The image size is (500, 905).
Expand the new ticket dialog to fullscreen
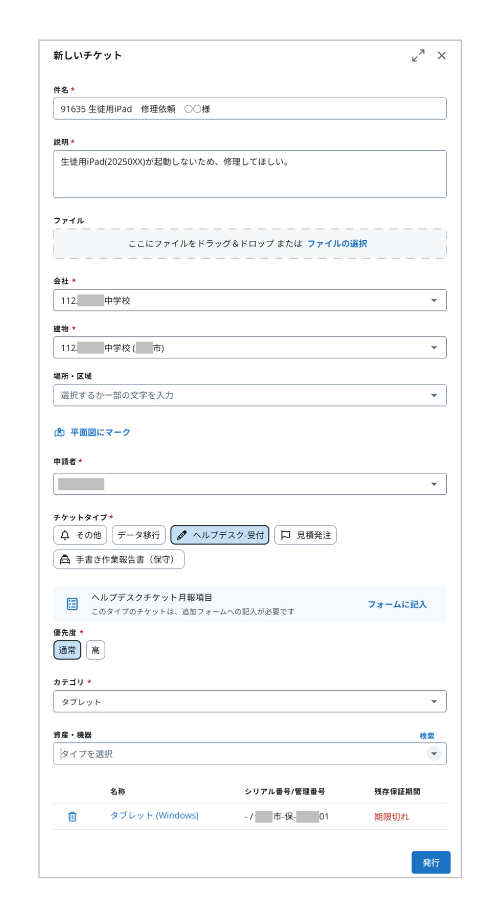418,55
